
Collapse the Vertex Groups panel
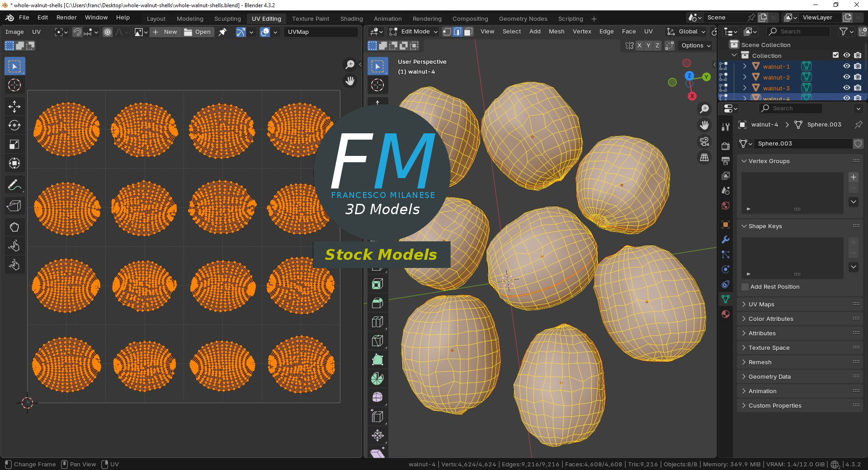[x=800, y=161]
